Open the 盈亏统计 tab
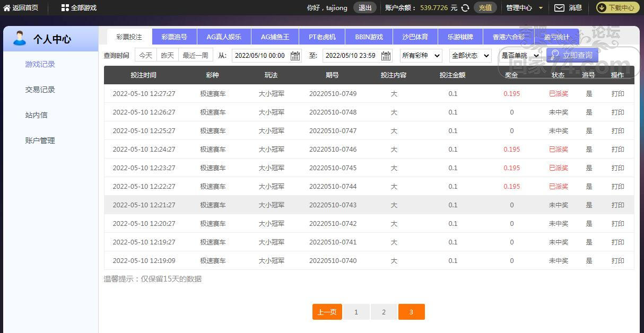644x333 pixels. point(556,37)
